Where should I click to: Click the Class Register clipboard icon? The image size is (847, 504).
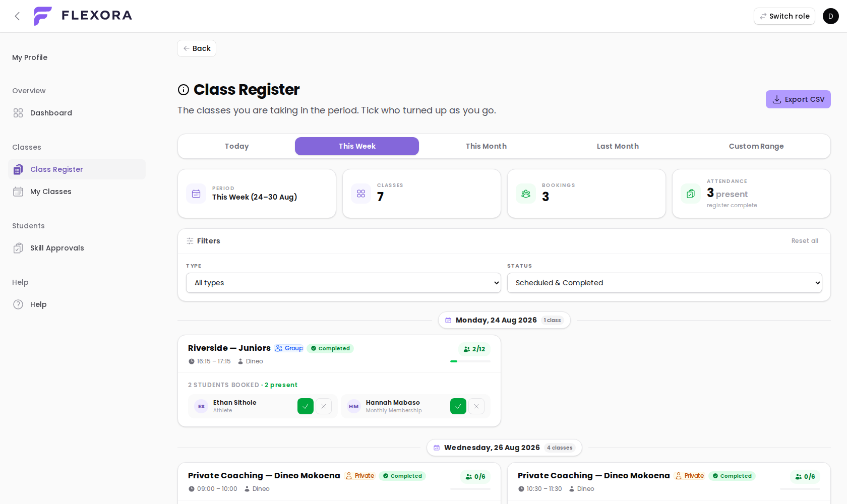pyautogui.click(x=18, y=169)
